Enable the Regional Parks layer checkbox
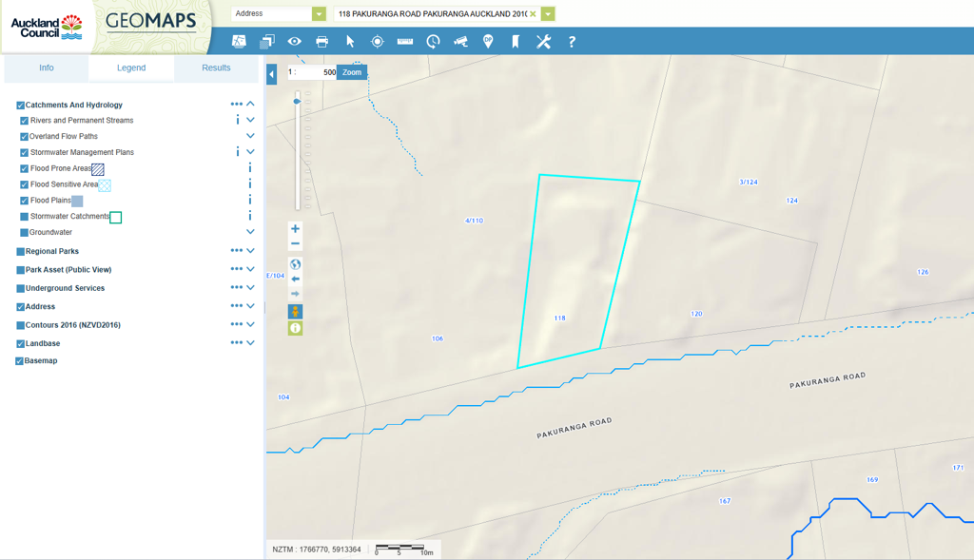The width and height of the screenshot is (974, 560). (x=20, y=252)
